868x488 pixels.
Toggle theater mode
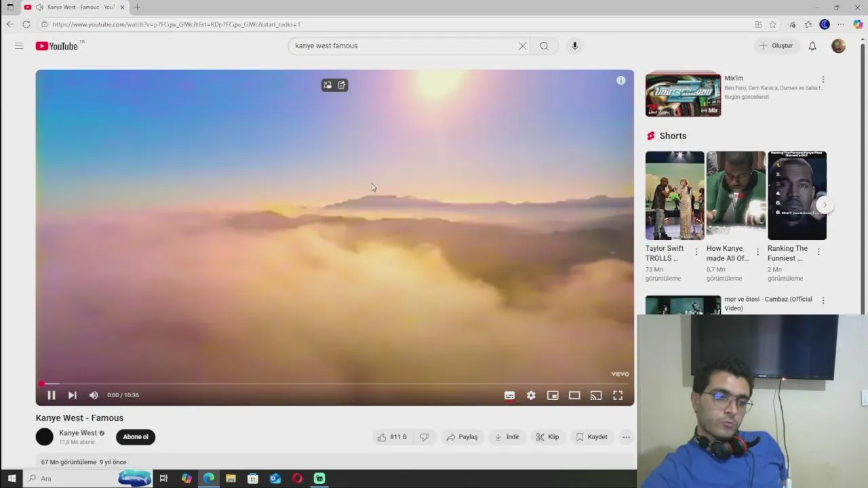pos(574,395)
